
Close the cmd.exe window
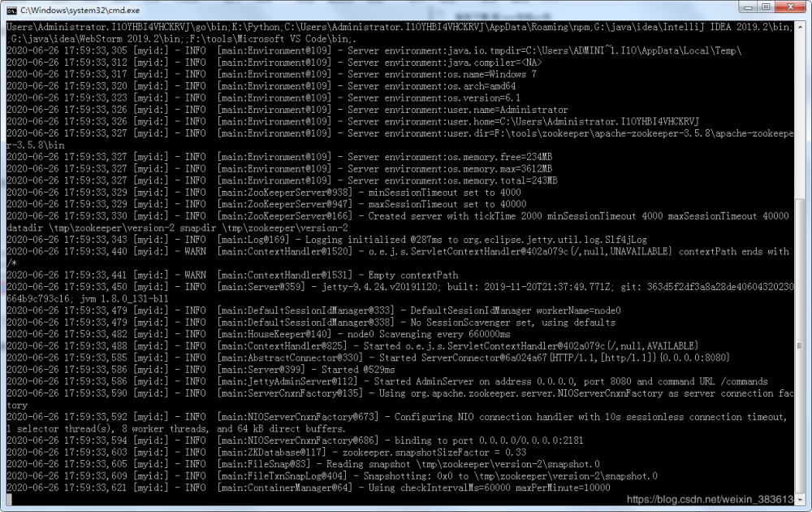[x=791, y=7]
